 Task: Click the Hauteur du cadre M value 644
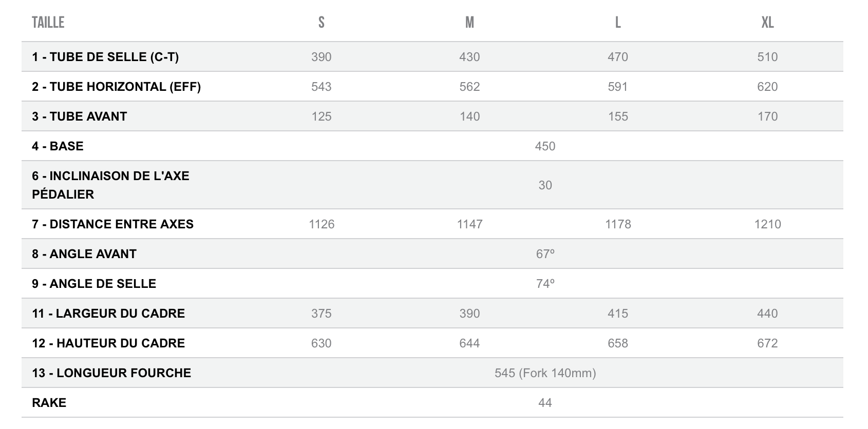point(469,343)
